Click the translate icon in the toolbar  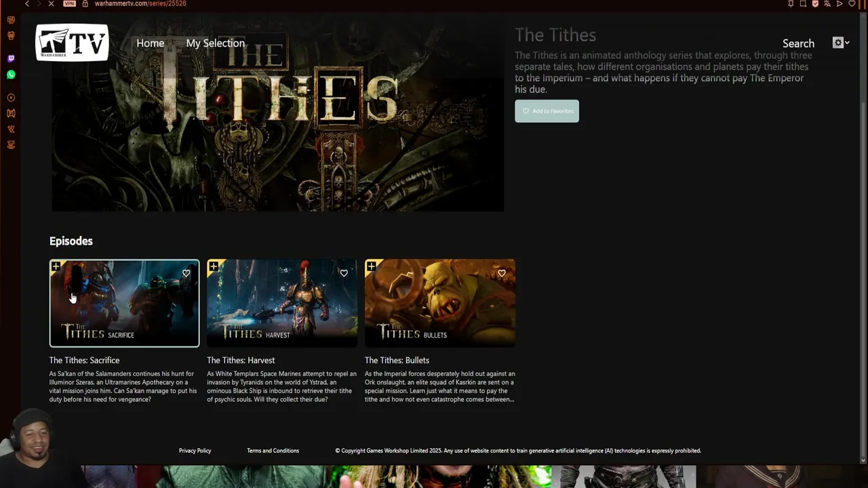click(827, 3)
